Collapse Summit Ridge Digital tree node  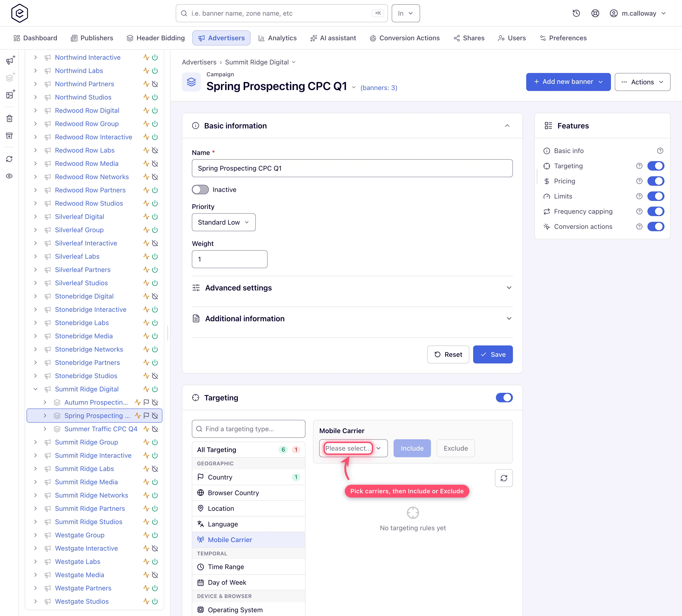(x=36, y=389)
